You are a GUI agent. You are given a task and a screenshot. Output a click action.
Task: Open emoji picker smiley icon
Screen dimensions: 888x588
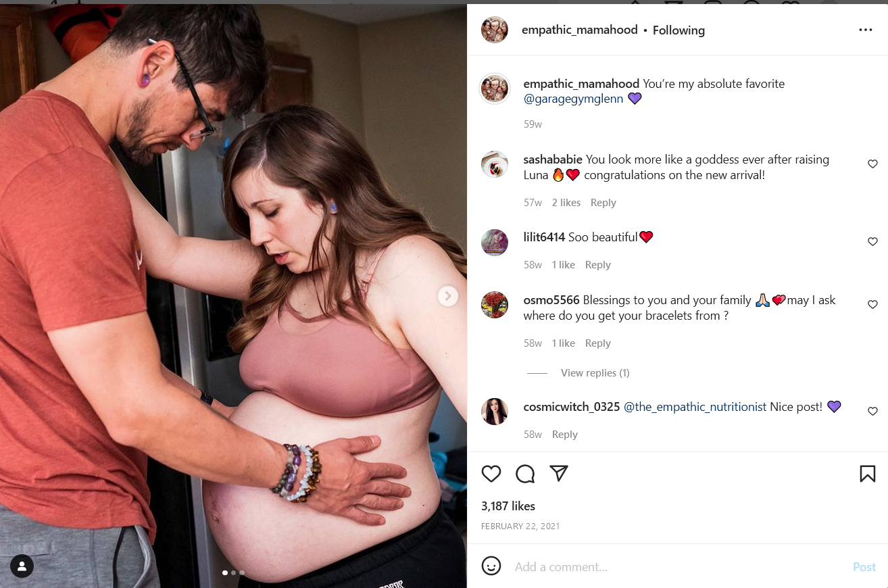[x=491, y=566]
